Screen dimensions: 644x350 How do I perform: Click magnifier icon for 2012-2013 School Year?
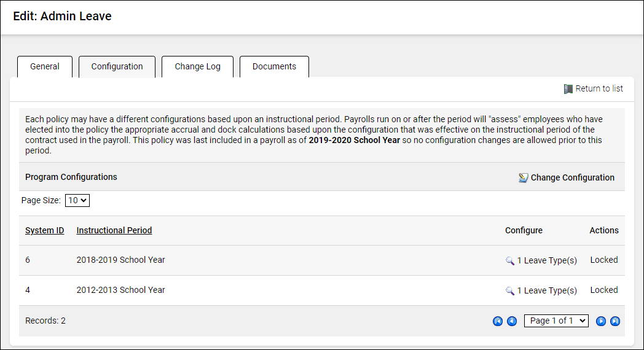point(510,290)
